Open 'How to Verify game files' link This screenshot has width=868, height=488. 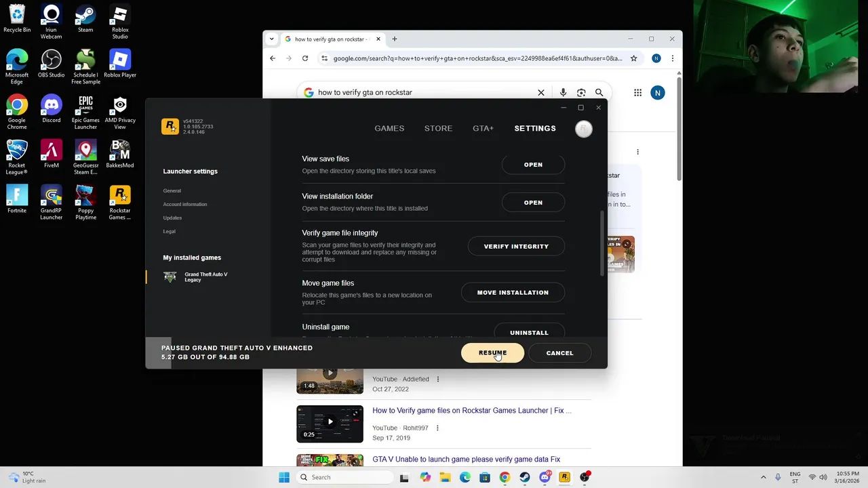tap(471, 411)
